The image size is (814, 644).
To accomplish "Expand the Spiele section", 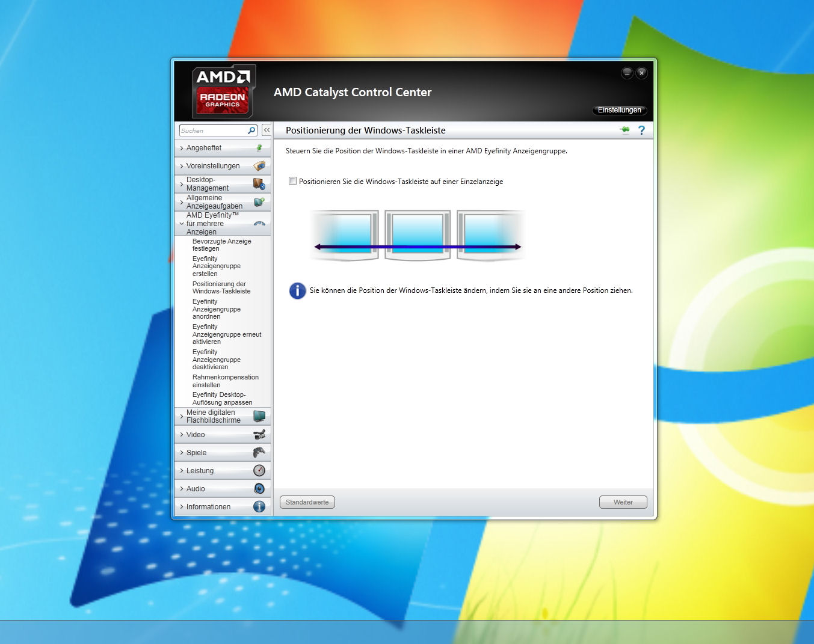I will pyautogui.click(x=223, y=452).
